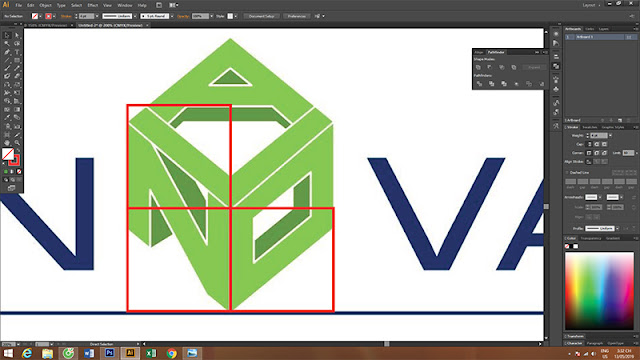Choose the Round Cap stroke option
The width and height of the screenshot is (640, 360).
(x=597, y=144)
